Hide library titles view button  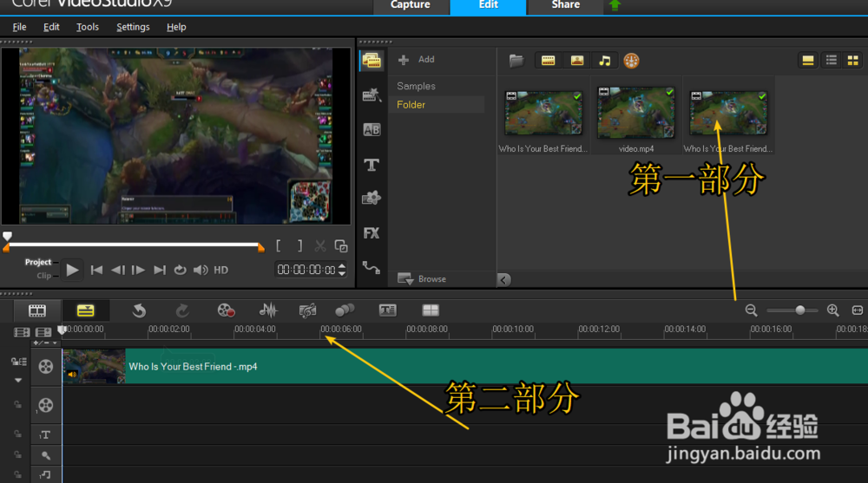click(x=808, y=61)
